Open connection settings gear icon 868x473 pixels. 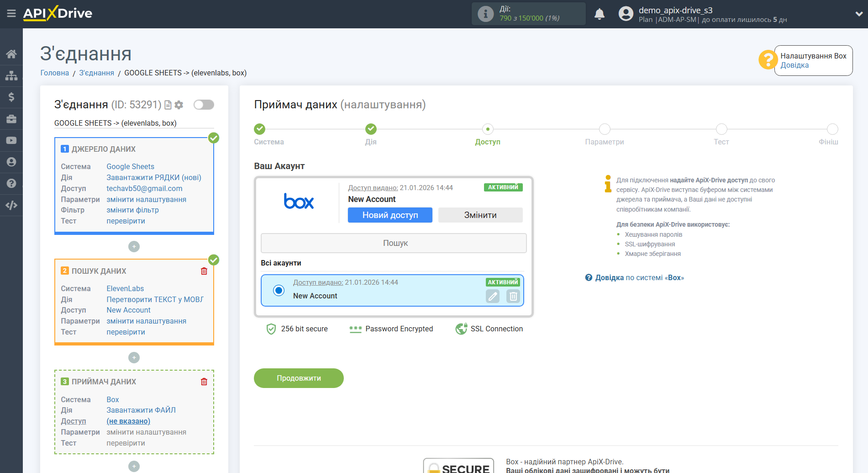[179, 105]
